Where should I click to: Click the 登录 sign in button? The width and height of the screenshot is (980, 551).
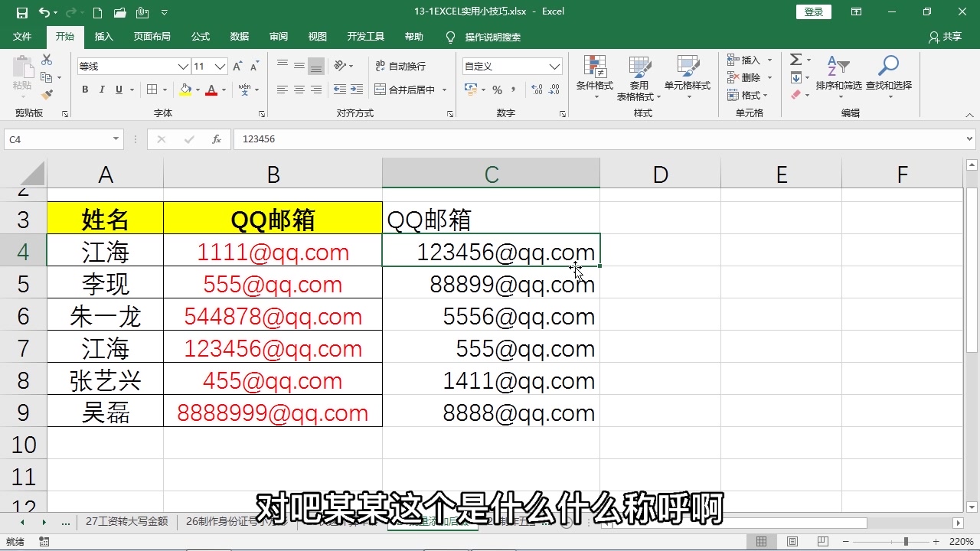[813, 11]
